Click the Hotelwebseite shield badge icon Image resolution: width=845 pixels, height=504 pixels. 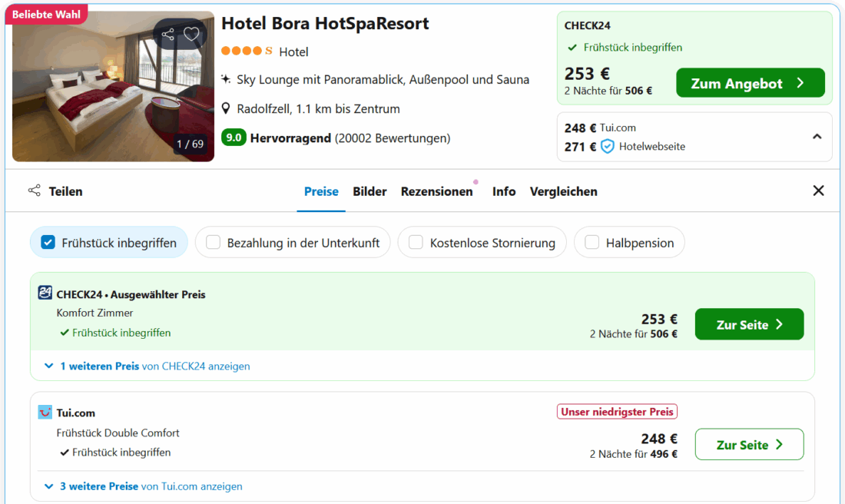(x=608, y=146)
